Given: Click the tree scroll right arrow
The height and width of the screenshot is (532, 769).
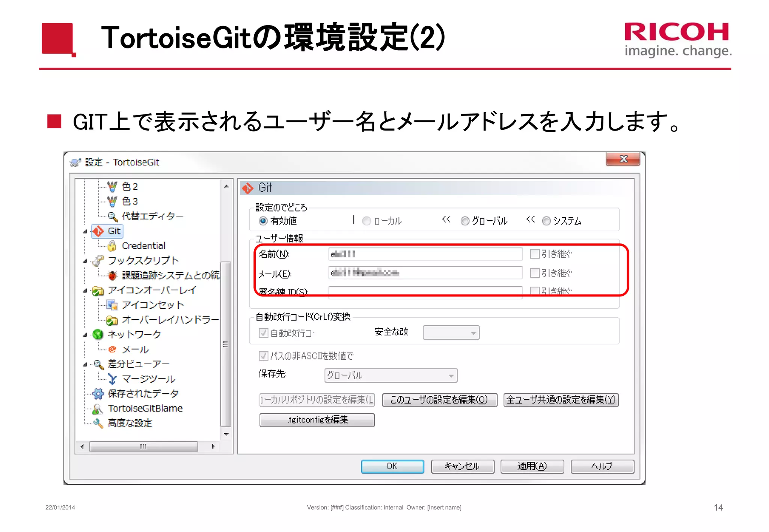Looking at the screenshot, I should point(213,447).
